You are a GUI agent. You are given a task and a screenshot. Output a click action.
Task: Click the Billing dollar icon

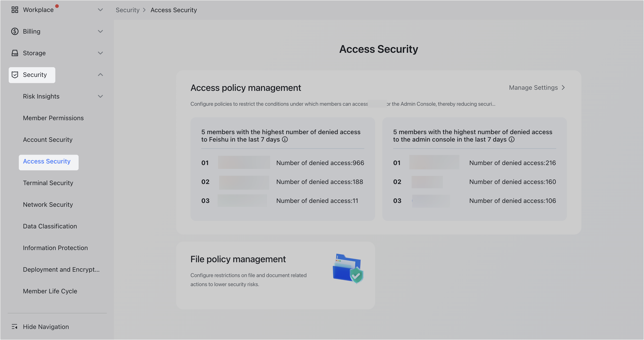click(x=15, y=31)
